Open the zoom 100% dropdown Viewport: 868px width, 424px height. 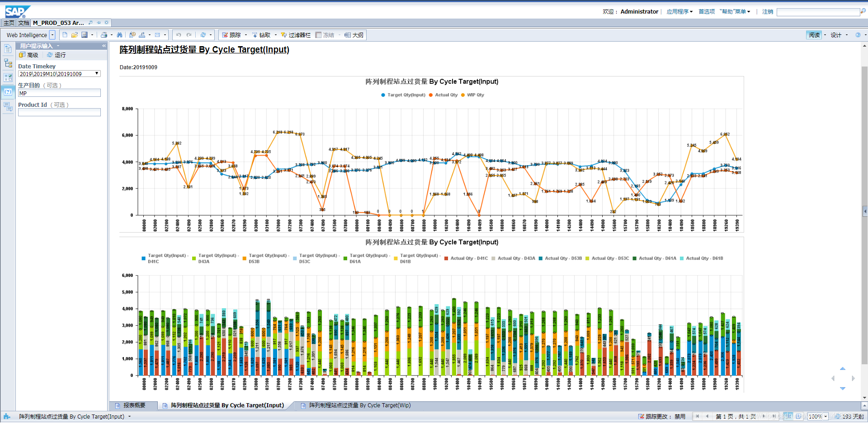826,416
